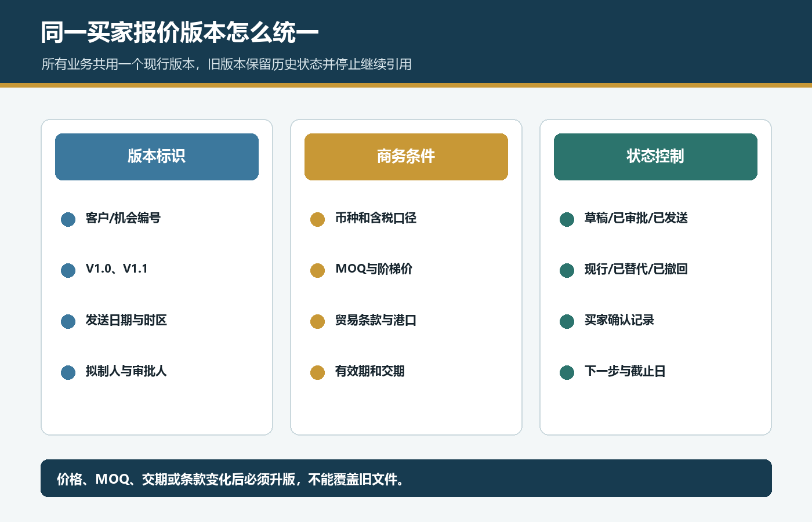Screen dimensions: 812x522
Task: Select the text 有效期和交期
Action: (x=369, y=371)
